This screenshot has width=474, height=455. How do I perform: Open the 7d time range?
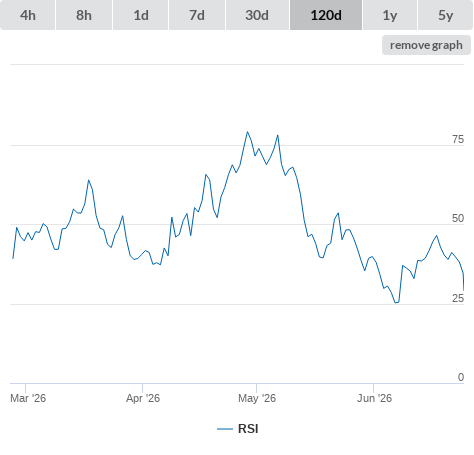pos(197,15)
